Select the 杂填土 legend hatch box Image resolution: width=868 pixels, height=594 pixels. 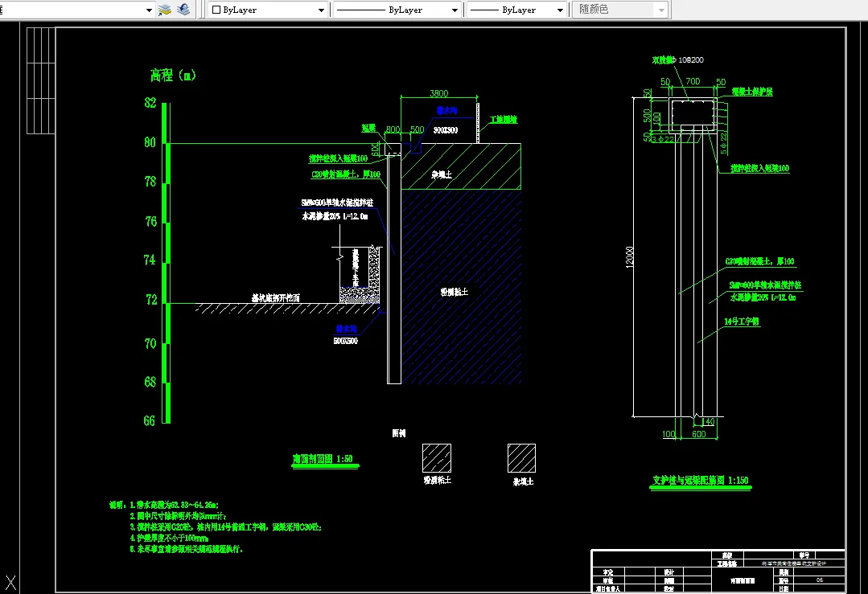(521, 458)
